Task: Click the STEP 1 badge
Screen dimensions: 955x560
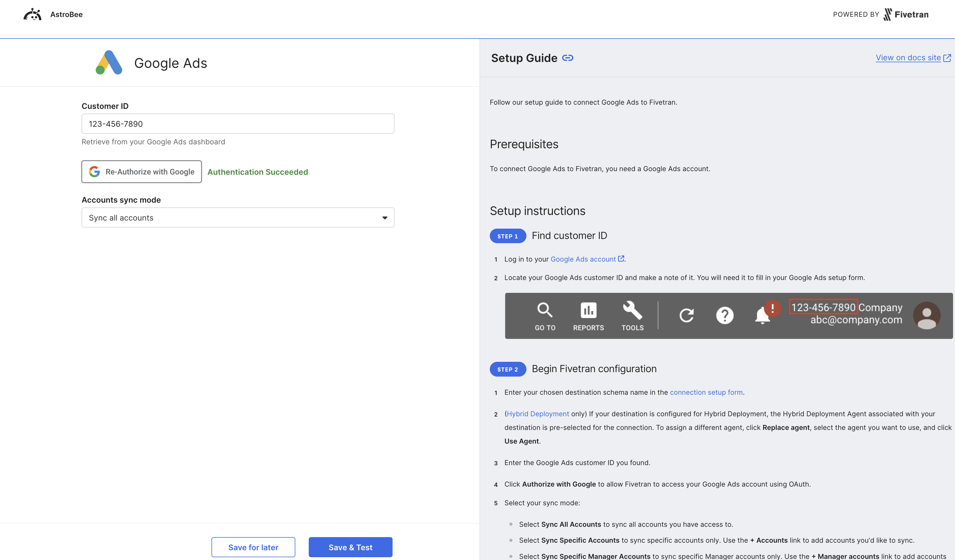Action: (x=508, y=236)
